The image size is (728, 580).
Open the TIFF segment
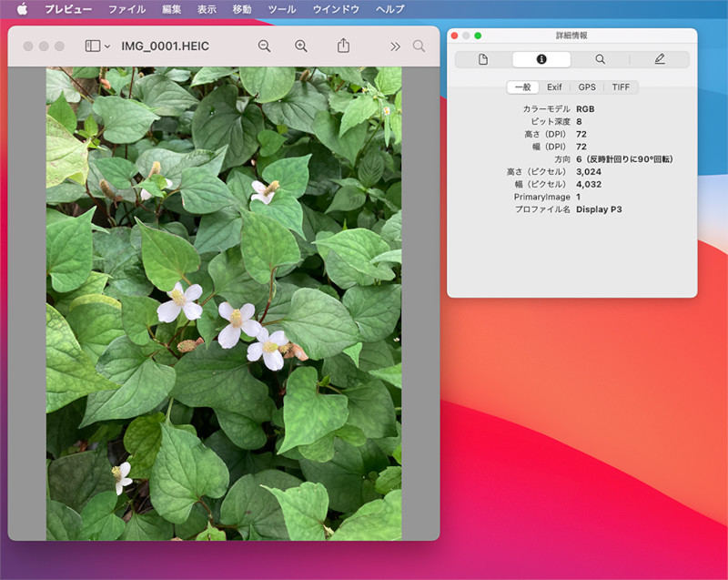[621, 87]
